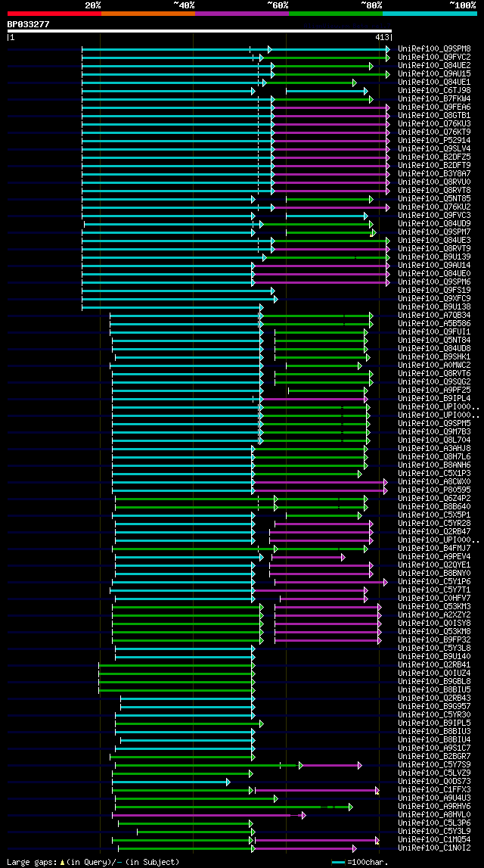Viewport: 484px width, 868px height.
Task: Click the white query sequence bar
Action: point(200,31)
